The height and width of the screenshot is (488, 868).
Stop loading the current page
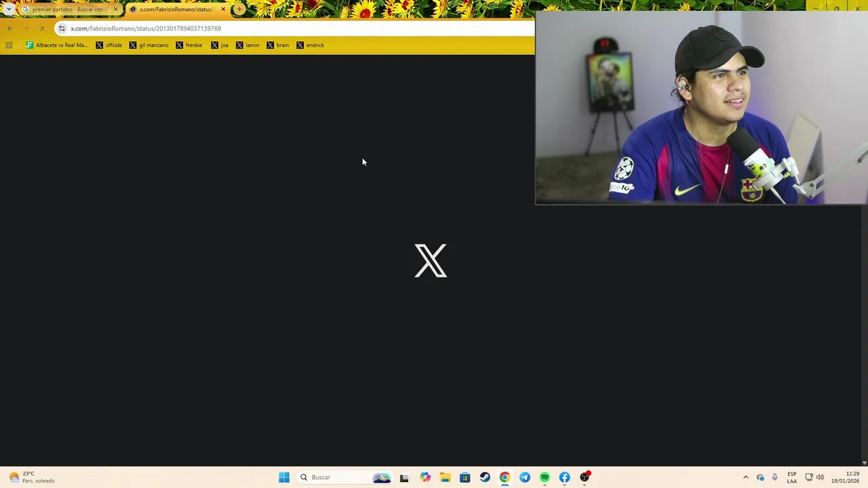[42, 28]
